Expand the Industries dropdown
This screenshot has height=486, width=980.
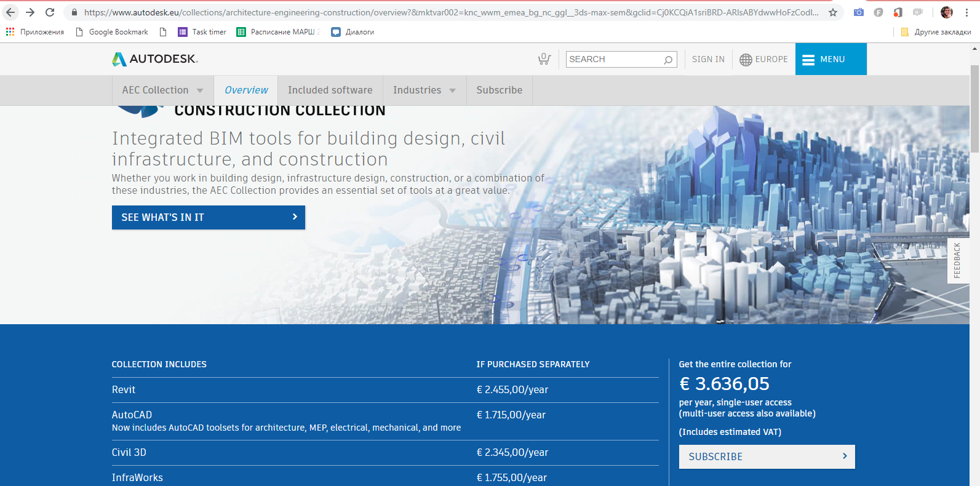424,90
